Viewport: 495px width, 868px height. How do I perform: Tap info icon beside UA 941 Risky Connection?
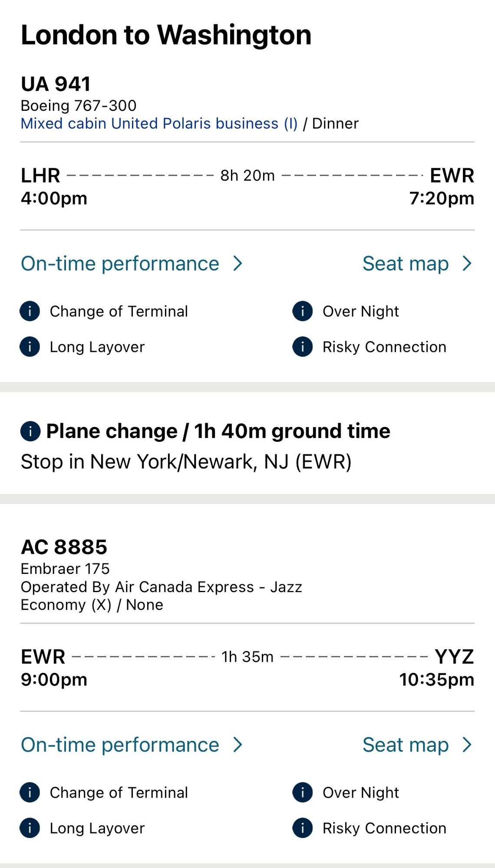(x=303, y=347)
